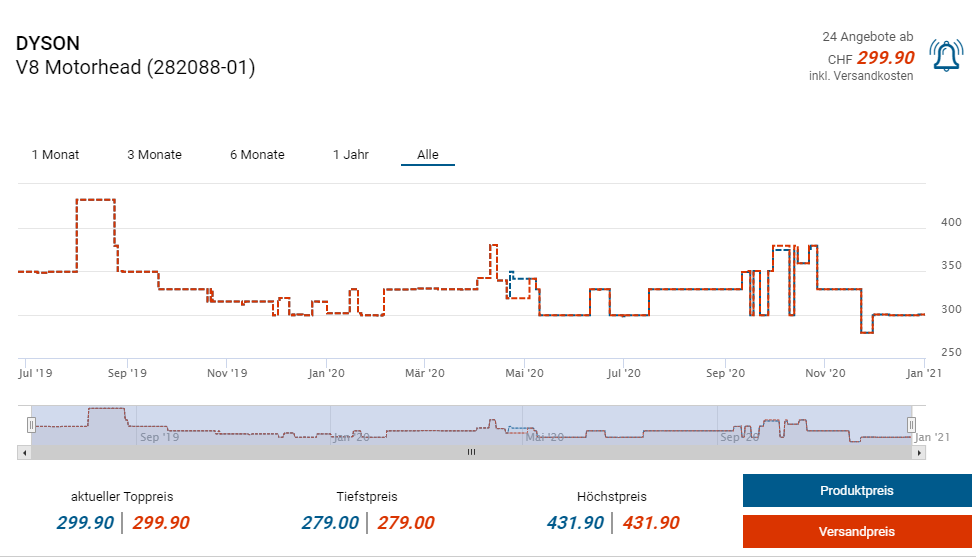Select the Alle time range tab

428,155
